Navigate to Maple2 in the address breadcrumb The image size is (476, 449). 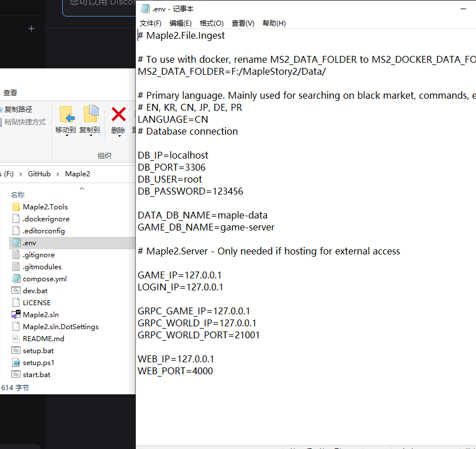[78, 174]
